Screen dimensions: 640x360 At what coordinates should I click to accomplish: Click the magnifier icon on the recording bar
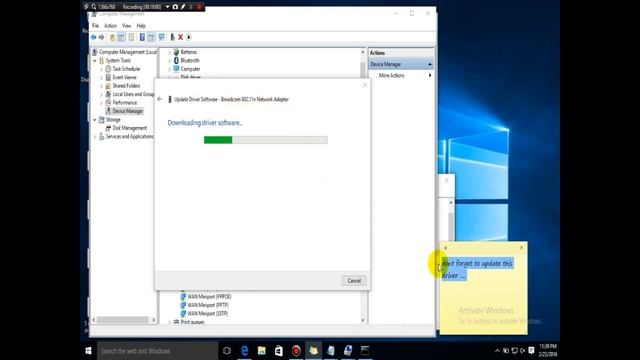point(93,7)
